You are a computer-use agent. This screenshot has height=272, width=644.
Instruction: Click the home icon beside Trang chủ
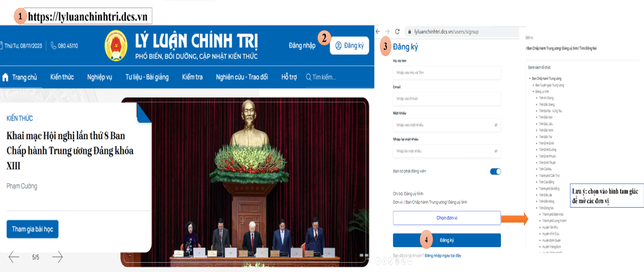click(6, 77)
